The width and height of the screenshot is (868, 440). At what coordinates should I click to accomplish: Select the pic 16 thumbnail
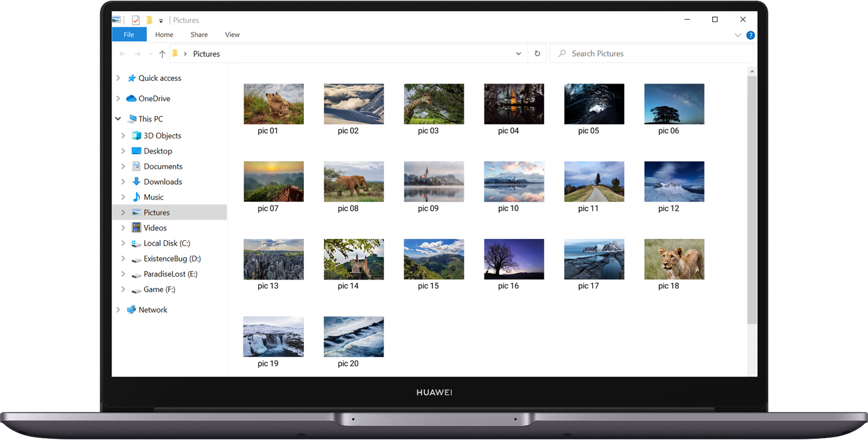[514, 259]
